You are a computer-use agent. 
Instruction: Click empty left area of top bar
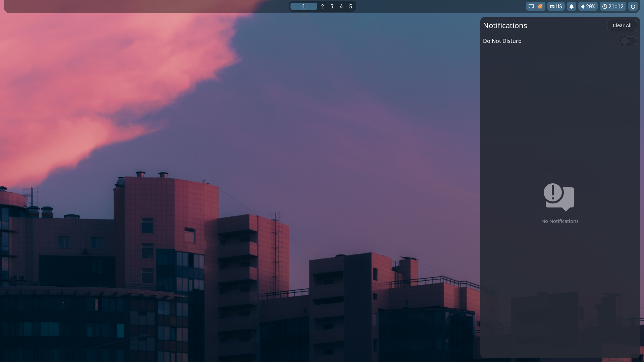tap(134, 6)
